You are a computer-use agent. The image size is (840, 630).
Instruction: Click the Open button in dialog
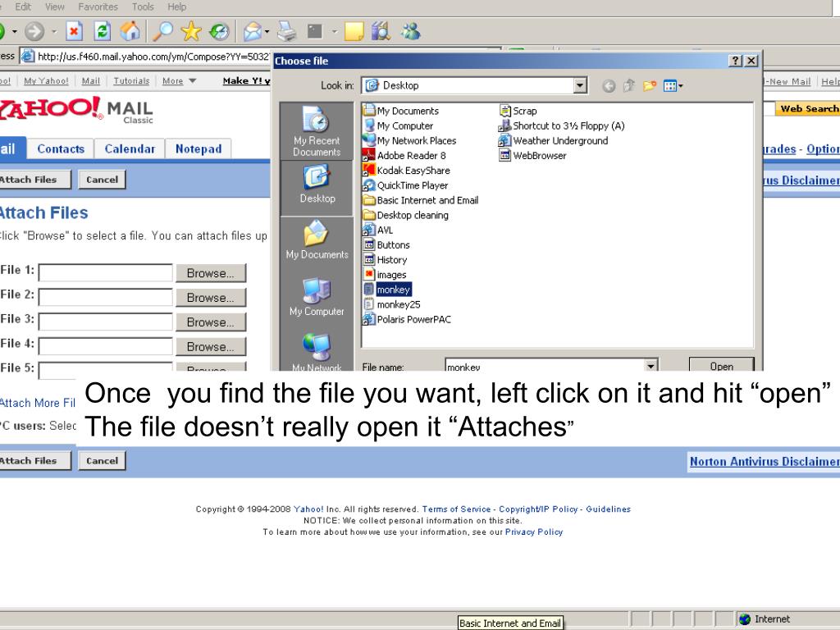coord(722,365)
